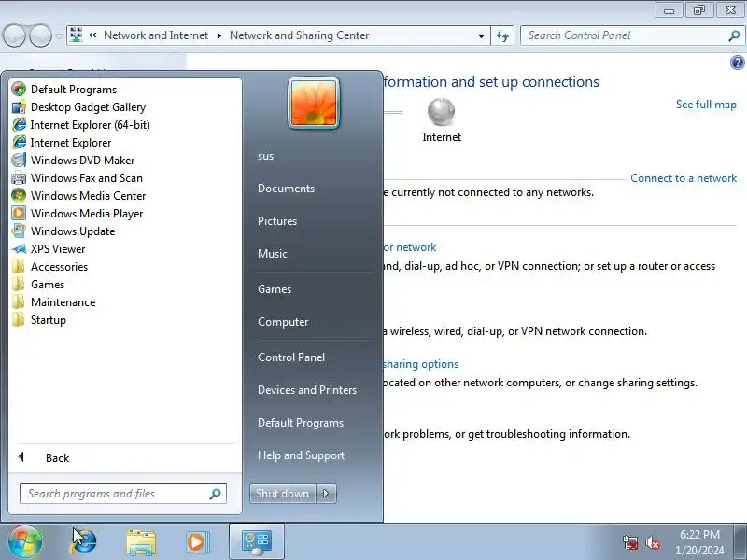Click the Windows Start orb

[24, 542]
